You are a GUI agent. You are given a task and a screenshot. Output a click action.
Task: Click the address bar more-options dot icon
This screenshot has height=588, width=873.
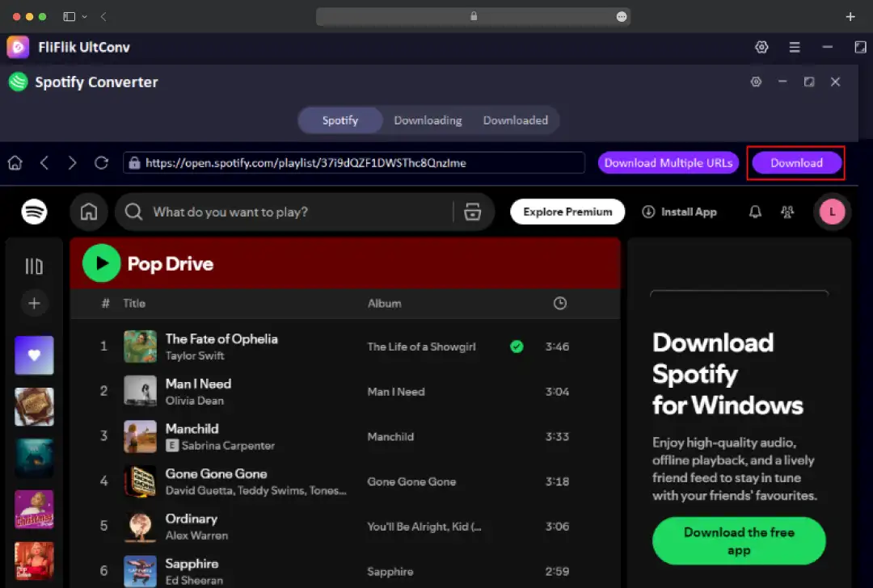(622, 17)
